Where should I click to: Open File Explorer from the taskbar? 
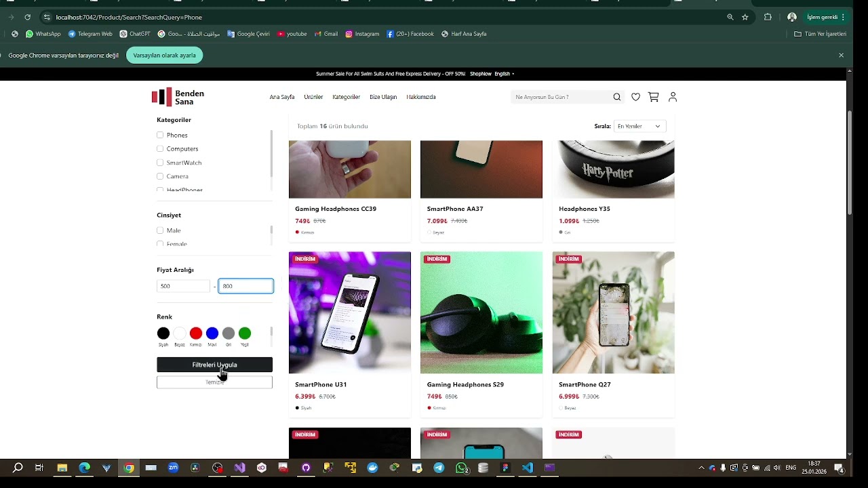[x=62, y=468]
